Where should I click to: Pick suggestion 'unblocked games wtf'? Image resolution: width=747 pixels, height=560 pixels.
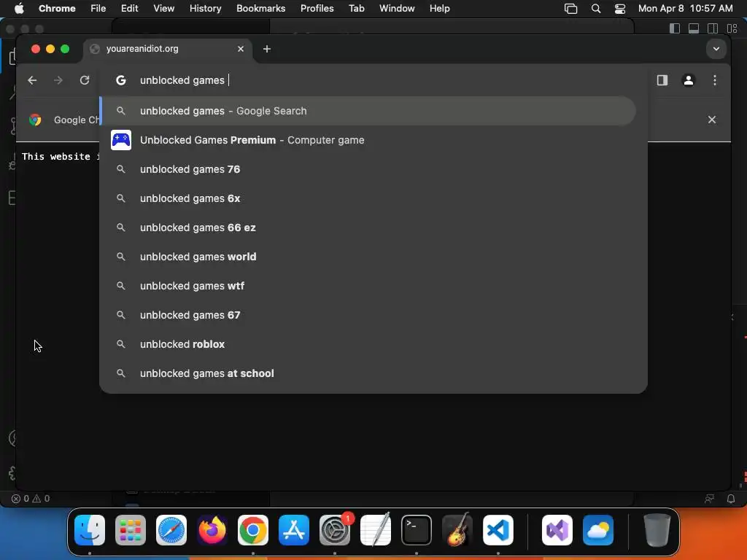368,286
